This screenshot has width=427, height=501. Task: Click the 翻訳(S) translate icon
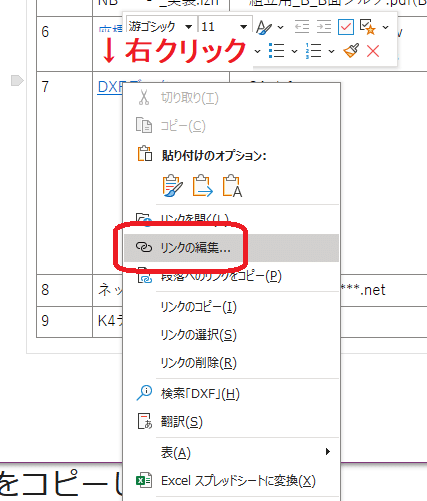coord(145,421)
